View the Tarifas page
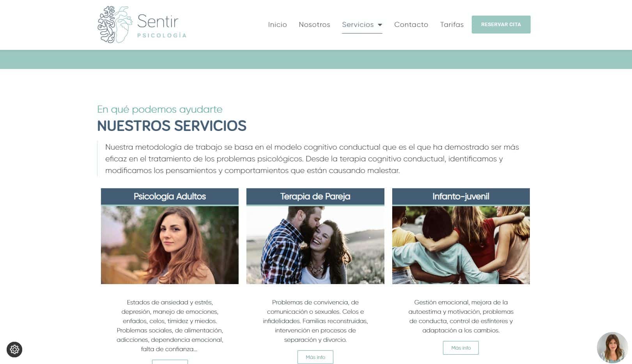This screenshot has height=364, width=632. [x=452, y=25]
